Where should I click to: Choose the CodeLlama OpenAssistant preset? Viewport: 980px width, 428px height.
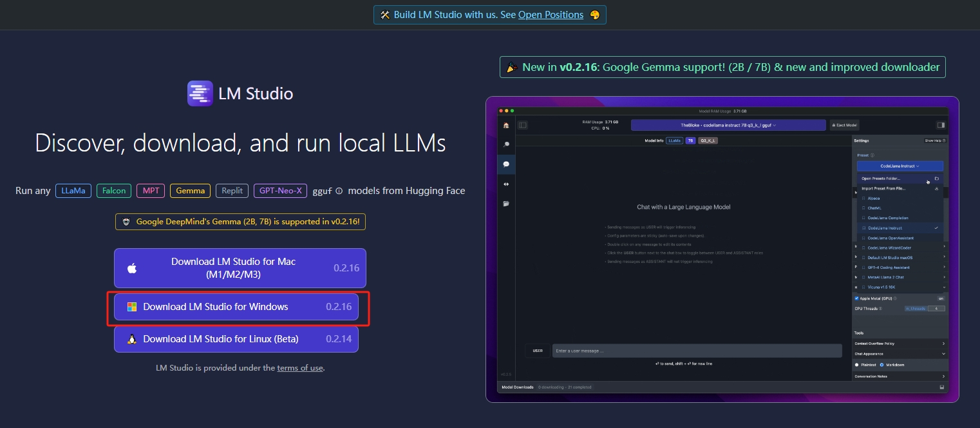click(x=900, y=238)
